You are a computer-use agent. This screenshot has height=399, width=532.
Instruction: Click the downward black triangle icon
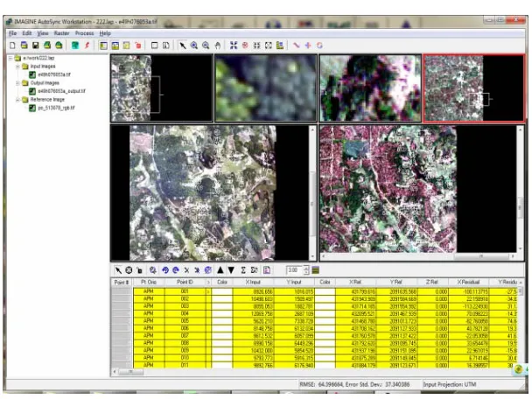[231, 270]
